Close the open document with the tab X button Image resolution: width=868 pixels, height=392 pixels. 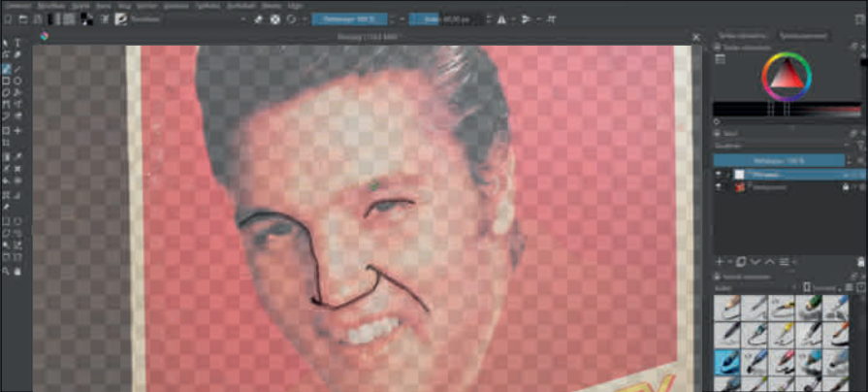695,37
